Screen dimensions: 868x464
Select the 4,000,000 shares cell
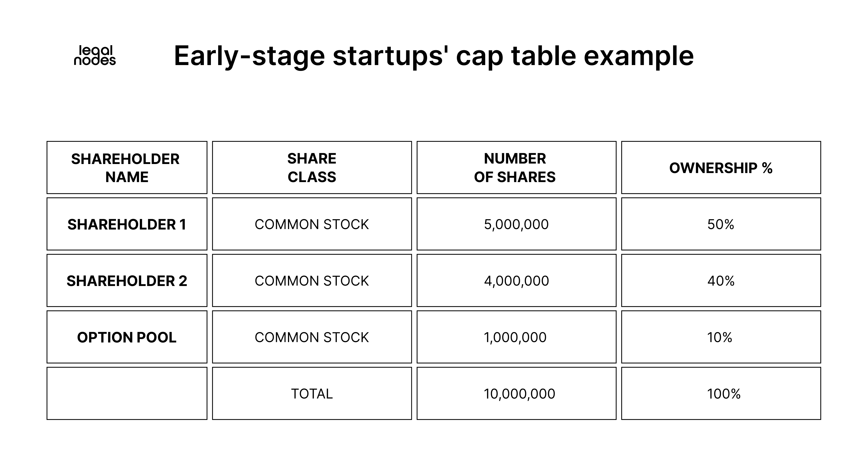click(516, 281)
